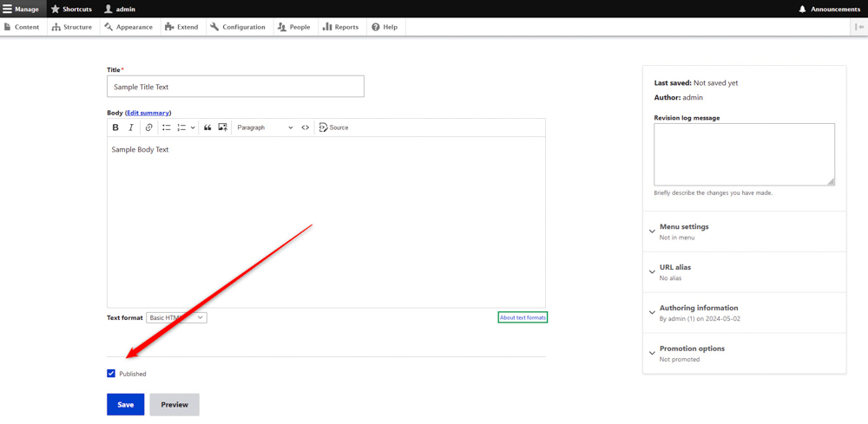Switch editor to Source mode

[334, 127]
